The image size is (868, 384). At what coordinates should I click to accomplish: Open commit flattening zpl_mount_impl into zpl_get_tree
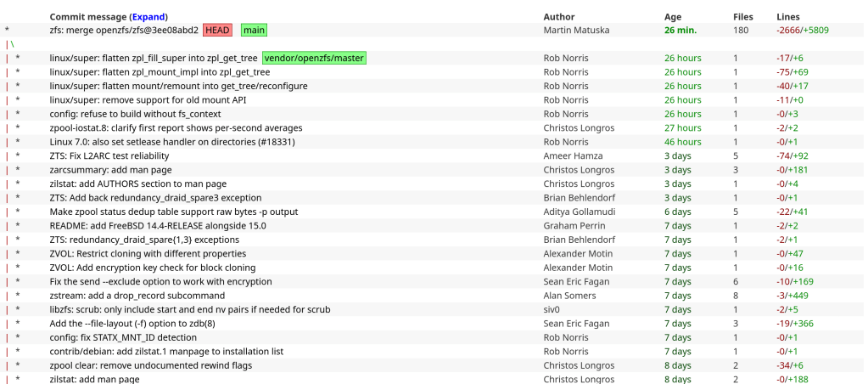click(x=160, y=72)
